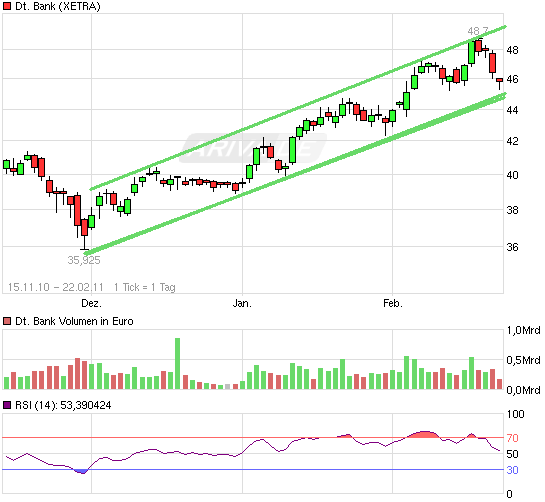Screen dimensions: 545x502
Task: Click the volume axis label 0,5Mrd
Action: pyautogui.click(x=523, y=360)
